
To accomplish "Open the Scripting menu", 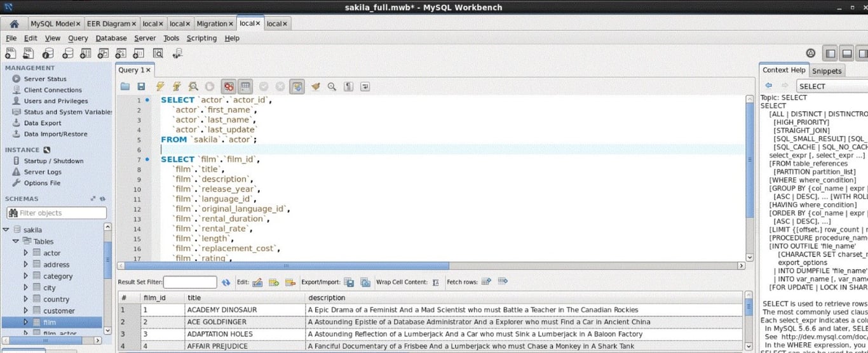I will point(201,38).
